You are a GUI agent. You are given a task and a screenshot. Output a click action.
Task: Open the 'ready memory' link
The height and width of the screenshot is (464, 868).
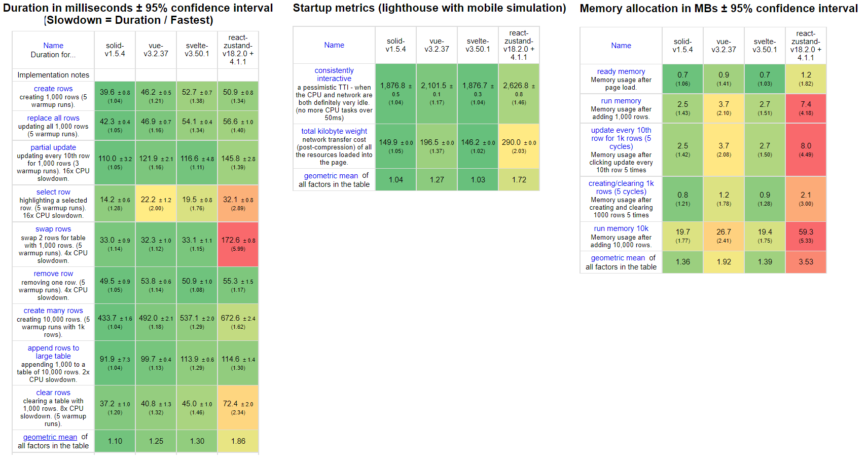coord(621,71)
